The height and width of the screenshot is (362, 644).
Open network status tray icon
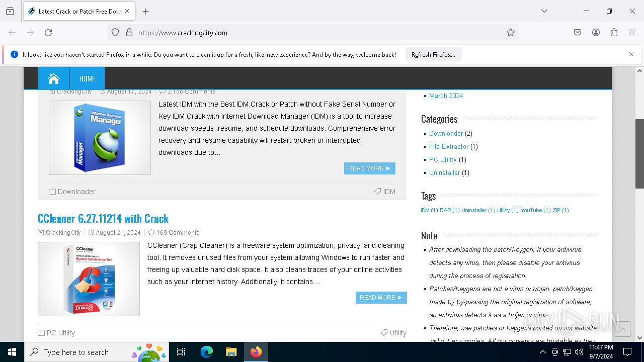point(567,352)
